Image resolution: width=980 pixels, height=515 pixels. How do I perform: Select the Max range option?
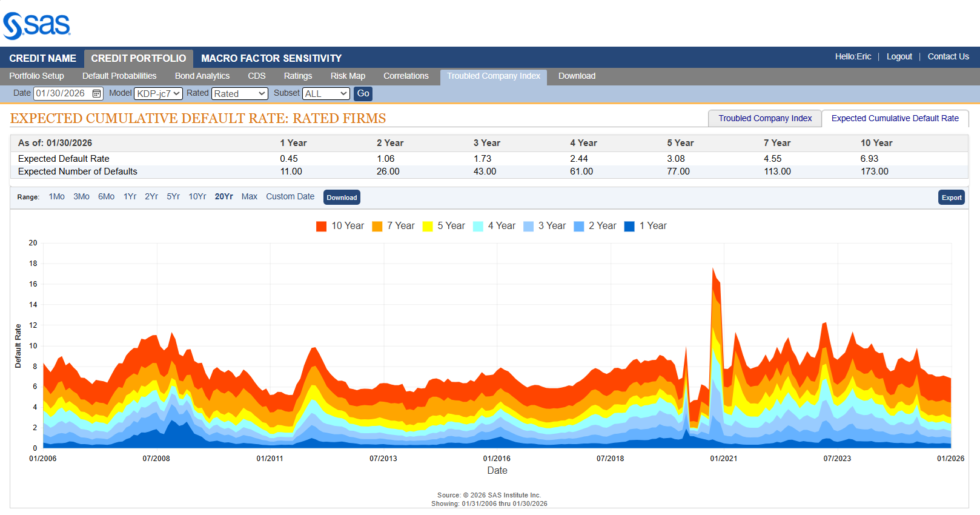(249, 196)
